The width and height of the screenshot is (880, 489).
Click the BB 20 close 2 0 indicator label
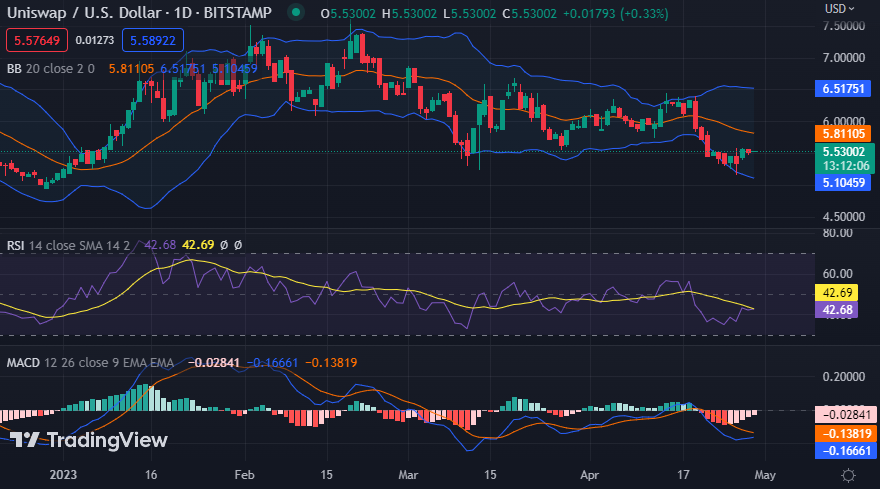(x=51, y=68)
